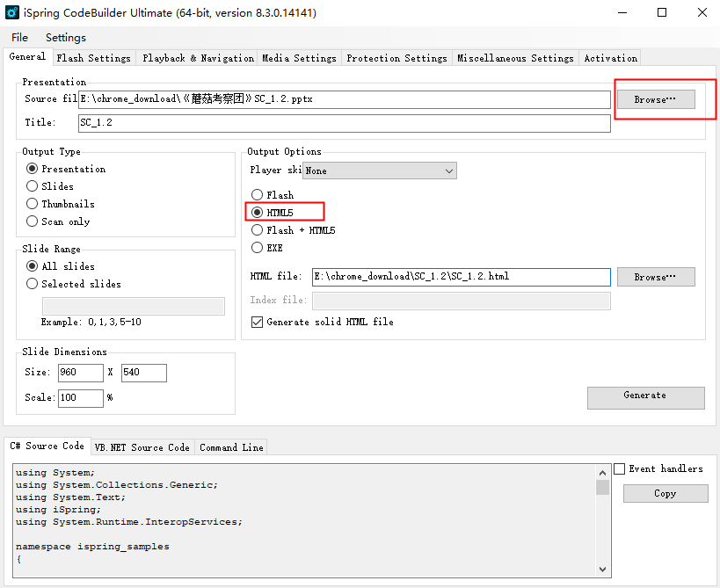Screen dimensions: 720x588
Task: Switch to Command Line tab
Action: tap(231, 447)
